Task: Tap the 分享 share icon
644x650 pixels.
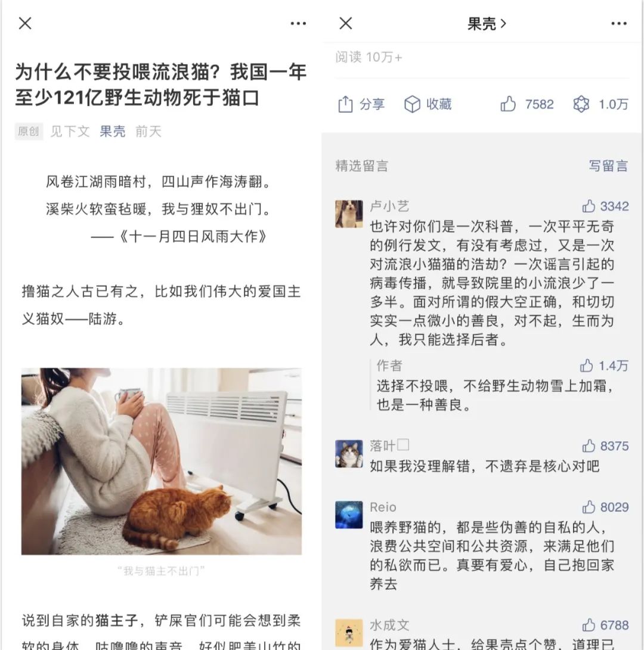Action: coord(345,104)
